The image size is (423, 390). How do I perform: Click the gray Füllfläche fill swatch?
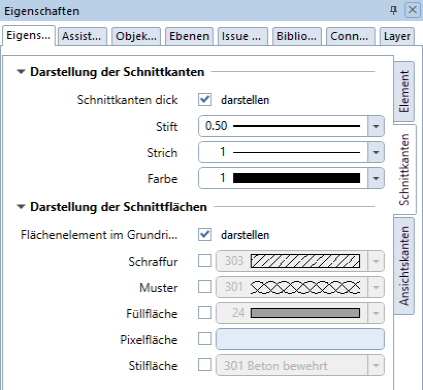305,313
